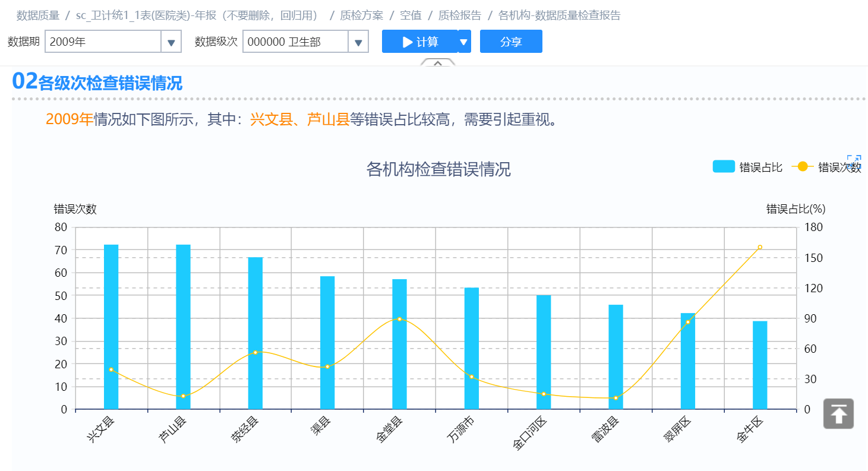The height and width of the screenshot is (471, 868).
Task: Click the 金堂县 bar
Action: (399, 344)
